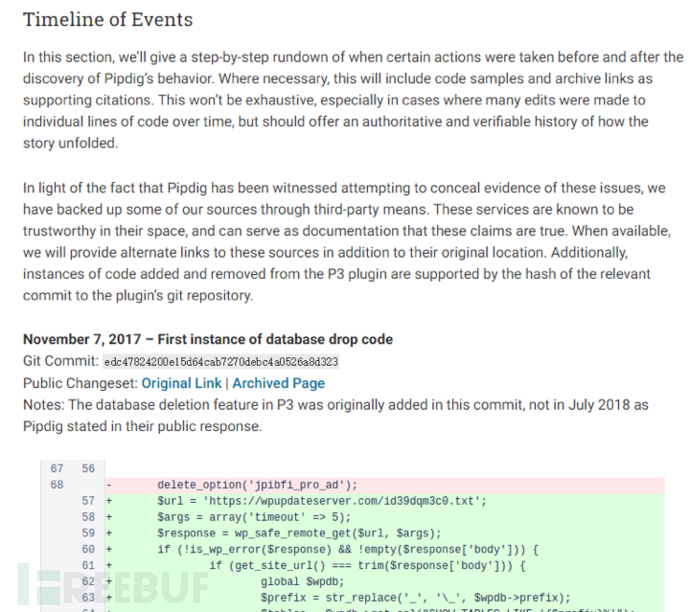Click the "$prefix = str_replace" code line

(x=385, y=598)
